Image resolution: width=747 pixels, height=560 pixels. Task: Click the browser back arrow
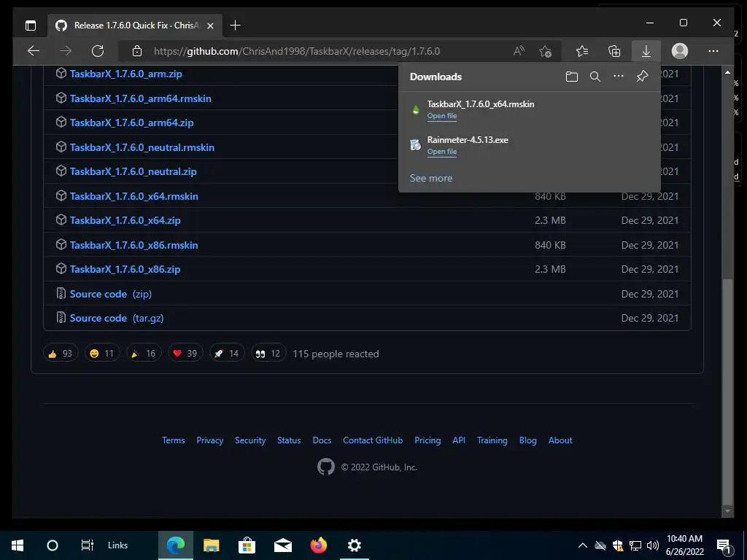click(x=34, y=51)
